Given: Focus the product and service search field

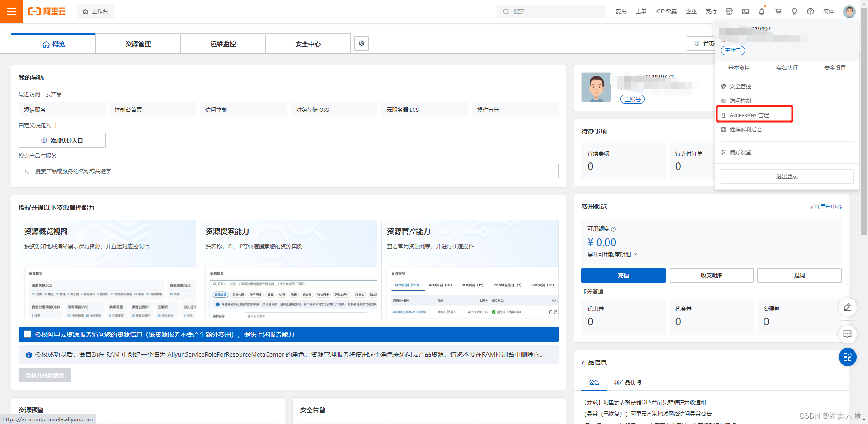Looking at the screenshot, I should click(x=288, y=171).
